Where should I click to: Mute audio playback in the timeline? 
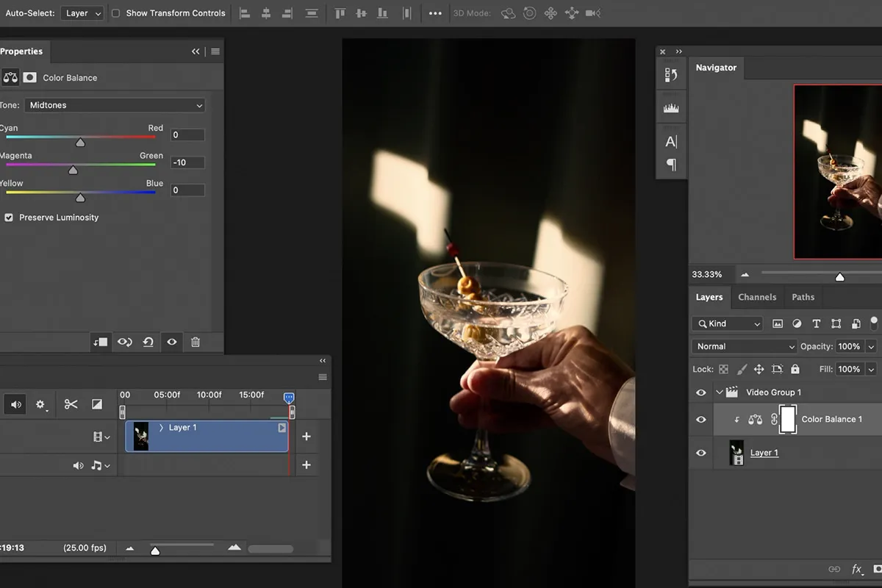(16, 404)
